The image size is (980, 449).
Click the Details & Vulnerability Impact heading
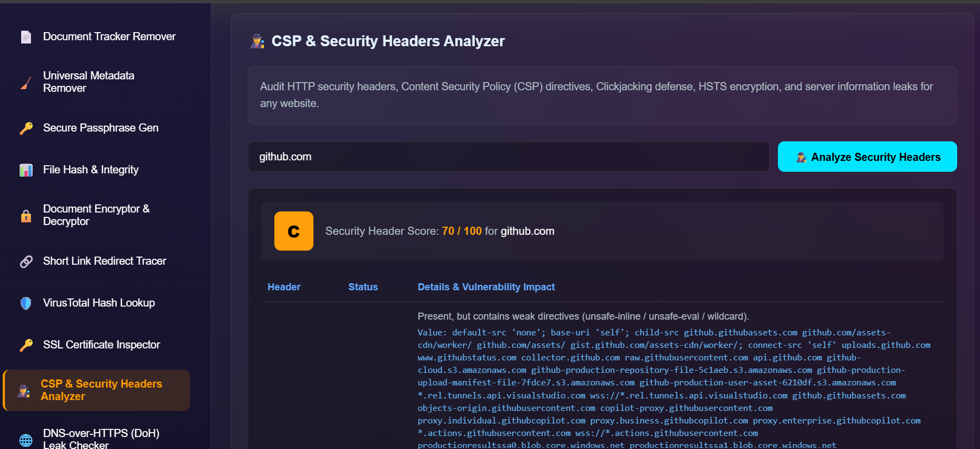(x=486, y=287)
